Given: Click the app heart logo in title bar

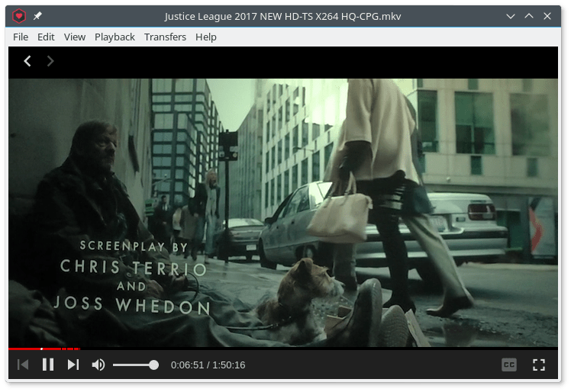Looking at the screenshot, I should (18, 16).
